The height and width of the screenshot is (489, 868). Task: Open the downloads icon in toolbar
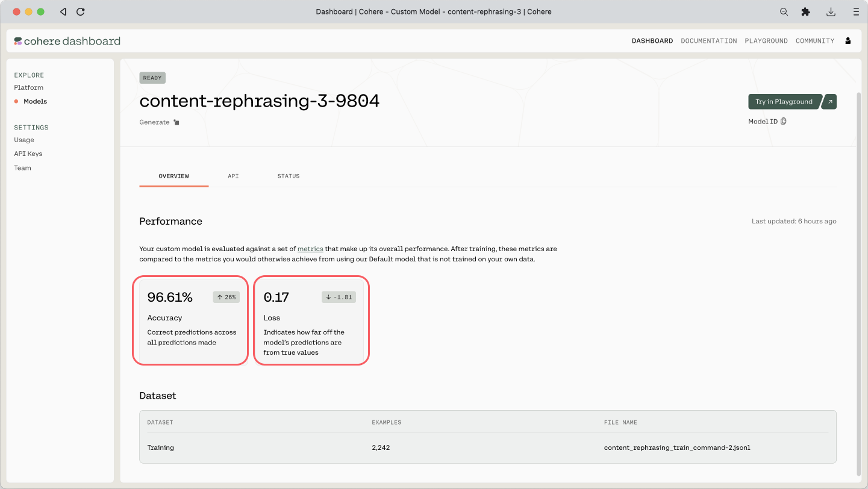point(831,11)
